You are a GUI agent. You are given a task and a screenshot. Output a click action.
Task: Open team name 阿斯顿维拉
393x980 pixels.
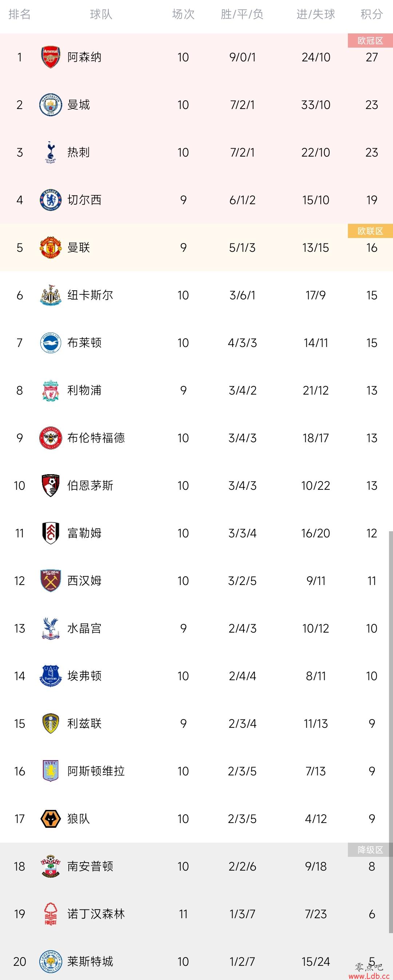click(x=96, y=771)
